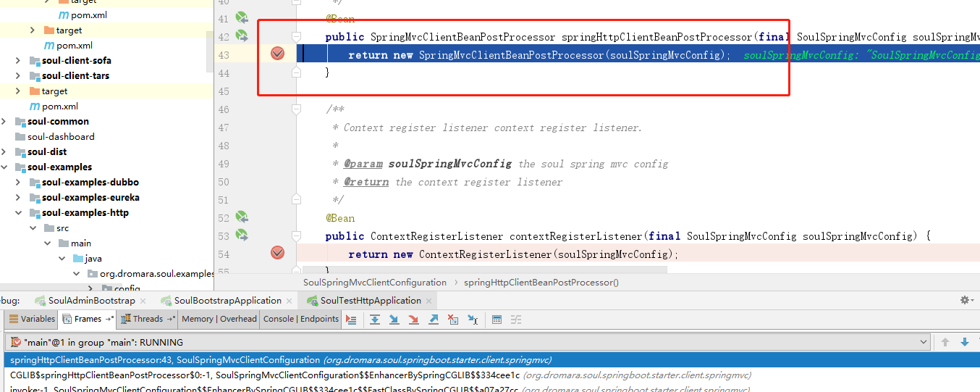Click the Spring bean gutter icon on line 41

coord(242,17)
